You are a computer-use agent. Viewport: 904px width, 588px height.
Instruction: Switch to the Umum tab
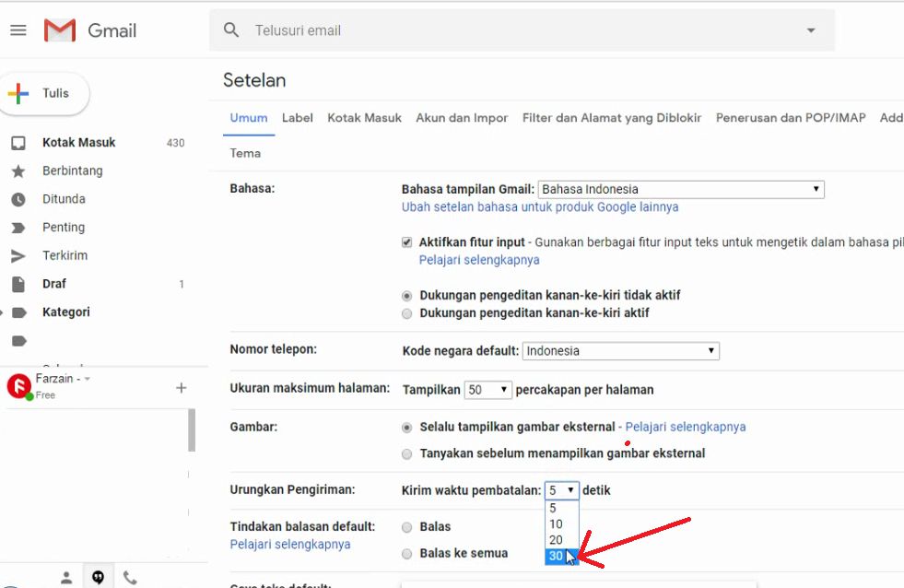[x=249, y=118]
